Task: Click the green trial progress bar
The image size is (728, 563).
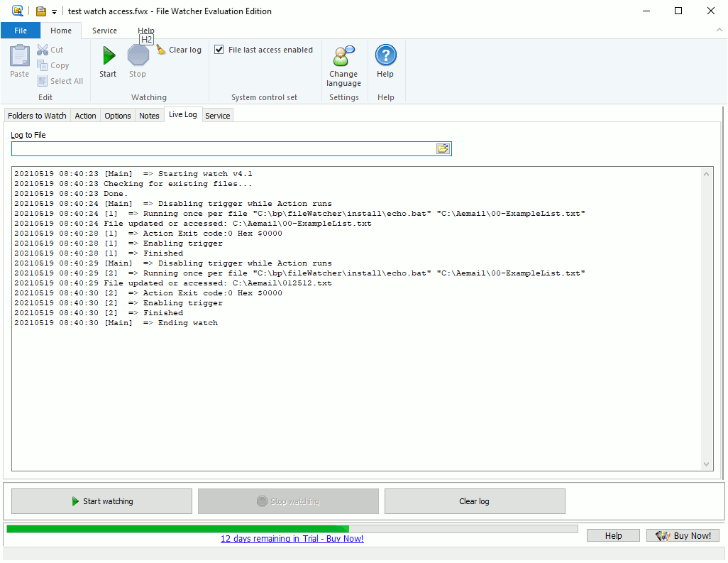Action: 177,528
